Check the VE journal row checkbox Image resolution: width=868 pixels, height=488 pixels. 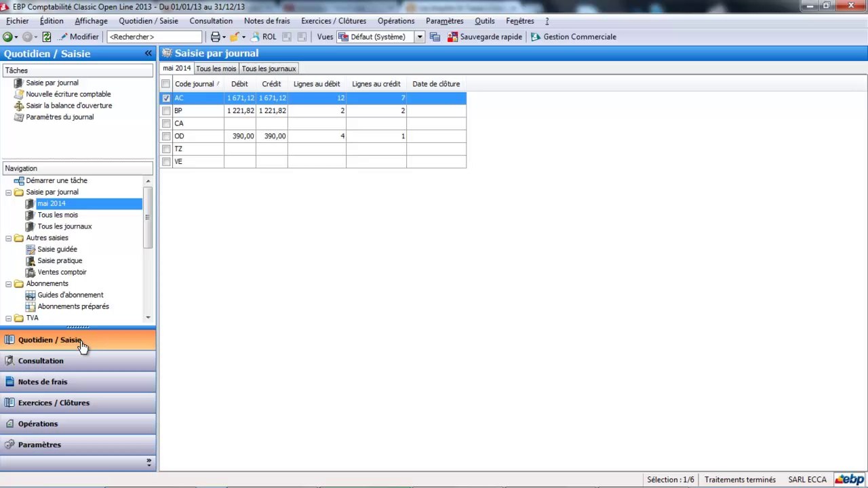166,162
